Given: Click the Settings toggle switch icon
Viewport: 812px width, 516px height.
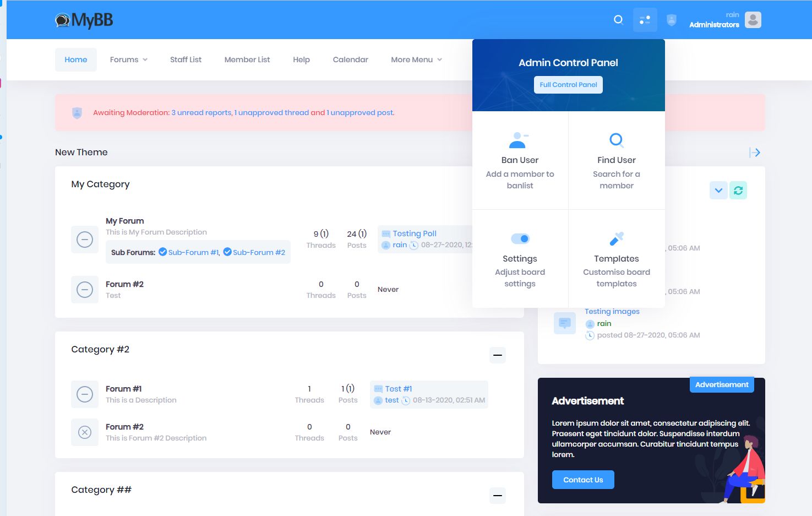Looking at the screenshot, I should pyautogui.click(x=520, y=238).
